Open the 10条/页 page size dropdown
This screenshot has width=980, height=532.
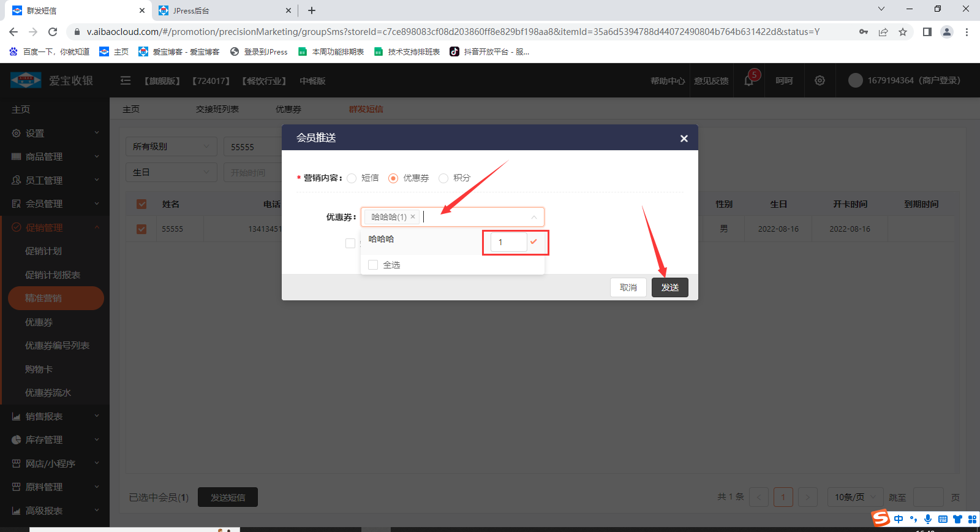point(855,497)
